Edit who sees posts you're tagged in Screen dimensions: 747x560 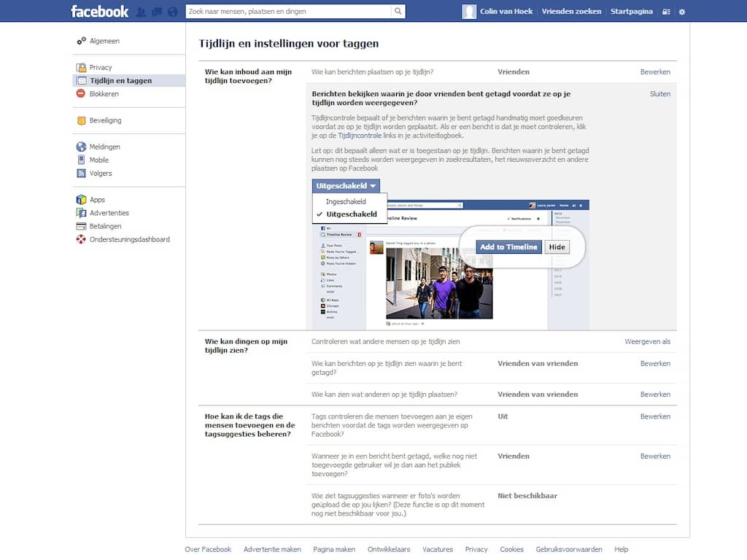tap(655, 363)
